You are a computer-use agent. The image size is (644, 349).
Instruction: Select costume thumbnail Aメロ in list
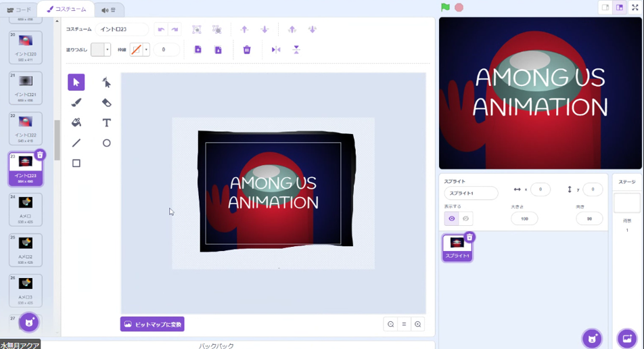(x=26, y=209)
